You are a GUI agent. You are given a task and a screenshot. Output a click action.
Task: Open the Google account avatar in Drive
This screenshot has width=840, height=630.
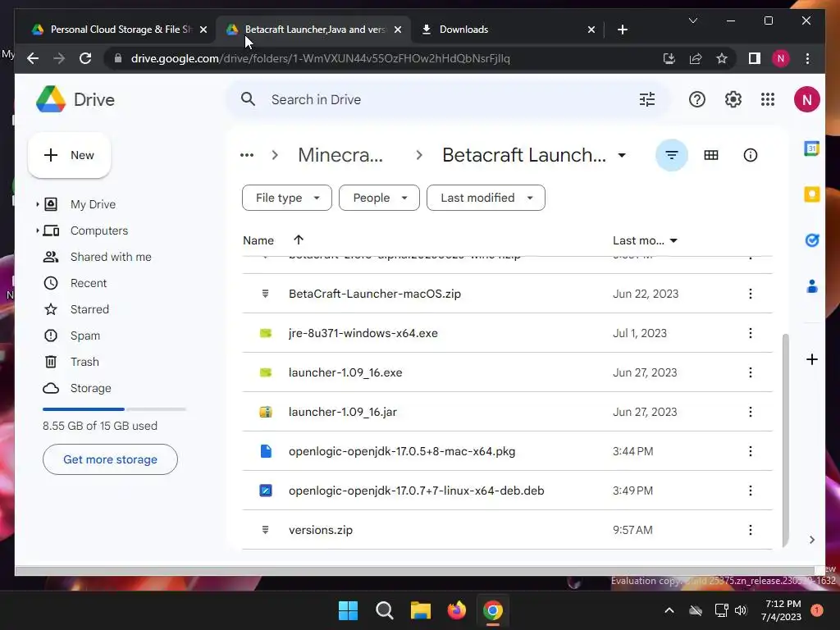tap(807, 99)
